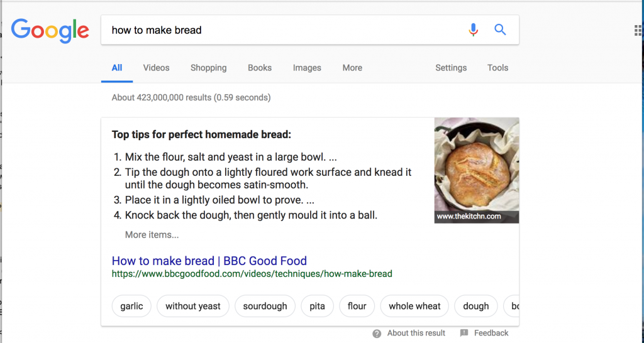
Task: Click the microphone voice search icon
Action: coord(474,30)
